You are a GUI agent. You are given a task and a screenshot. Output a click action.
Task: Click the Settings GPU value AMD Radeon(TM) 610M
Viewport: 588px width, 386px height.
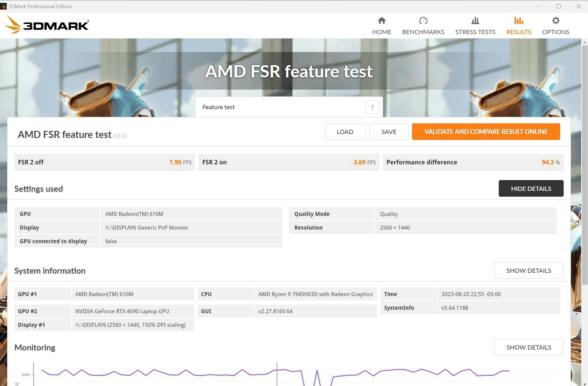[134, 214]
